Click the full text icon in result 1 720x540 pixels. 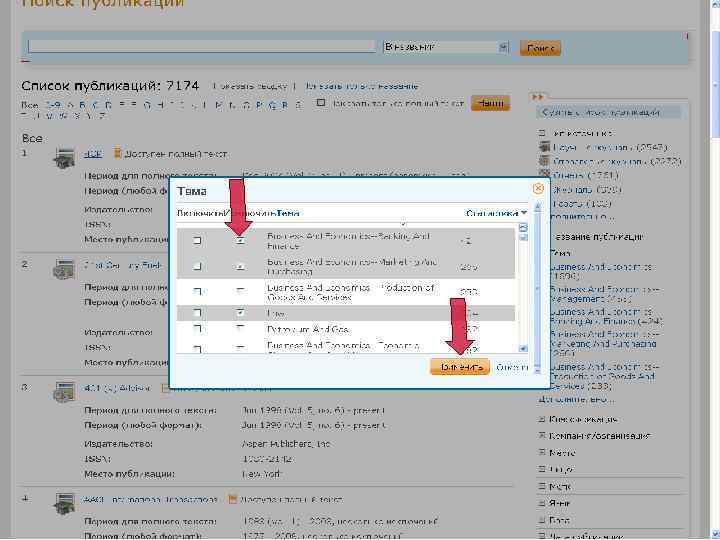click(117, 153)
